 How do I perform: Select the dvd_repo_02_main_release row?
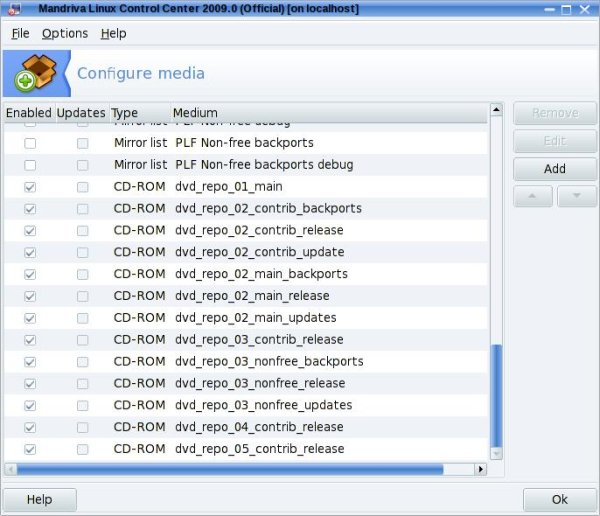click(246, 296)
